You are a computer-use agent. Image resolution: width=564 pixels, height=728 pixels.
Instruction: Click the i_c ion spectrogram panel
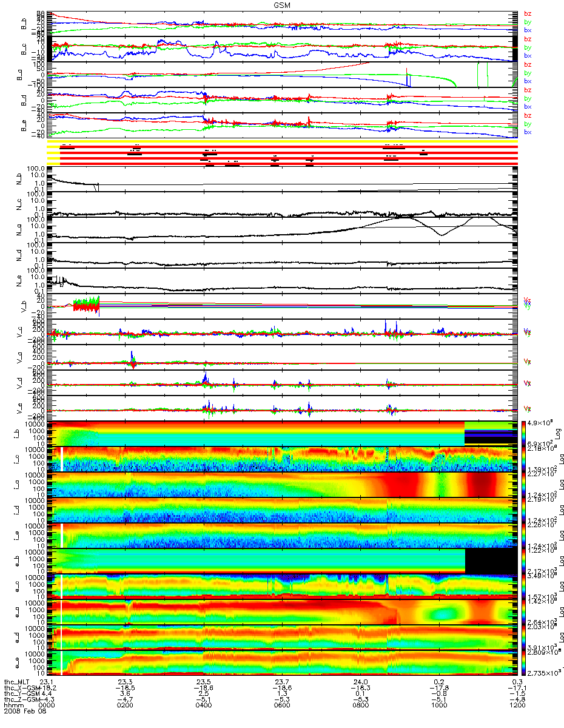[283, 459]
